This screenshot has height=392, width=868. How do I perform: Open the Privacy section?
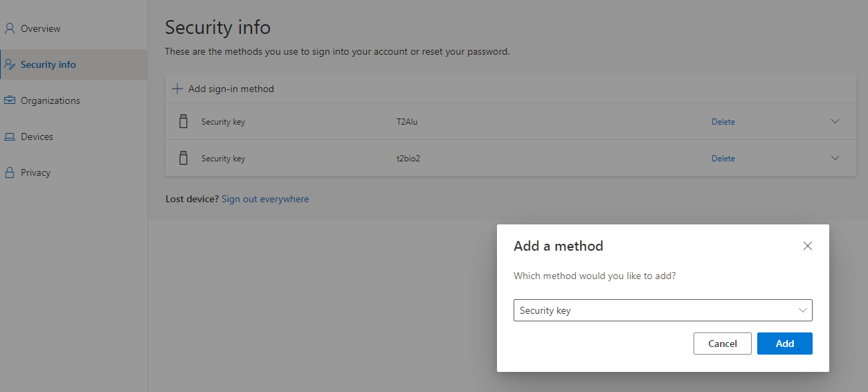(35, 172)
